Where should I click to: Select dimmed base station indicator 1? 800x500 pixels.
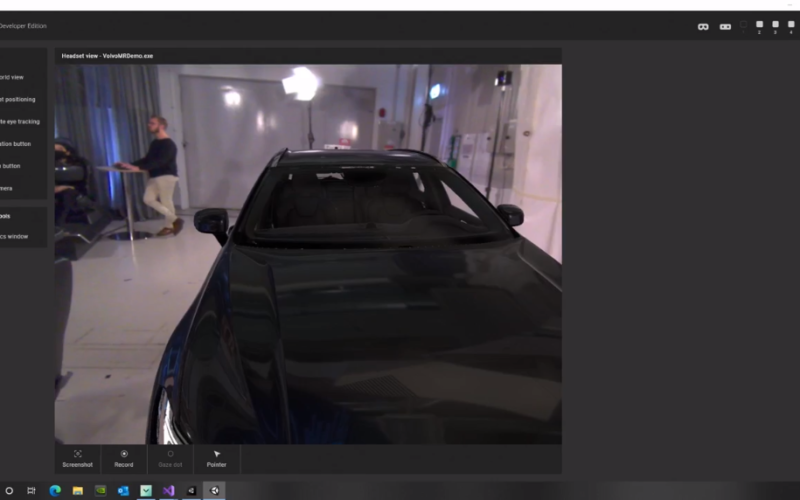coord(743,26)
